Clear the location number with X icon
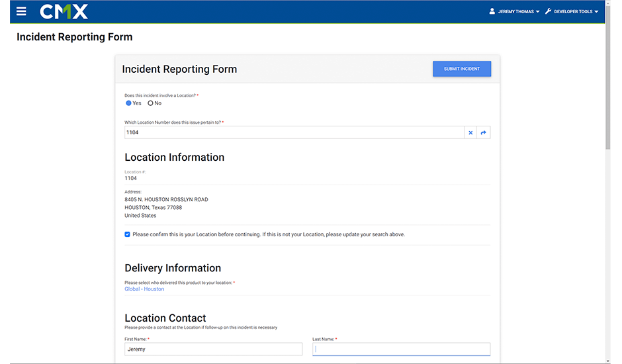The height and width of the screenshot is (364, 622). click(x=470, y=132)
